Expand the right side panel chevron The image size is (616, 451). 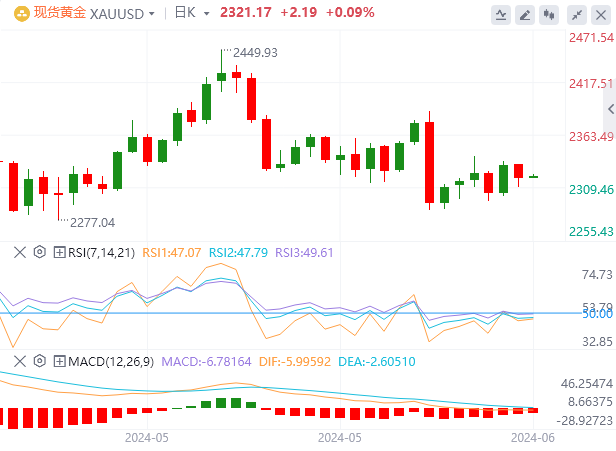click(x=609, y=110)
